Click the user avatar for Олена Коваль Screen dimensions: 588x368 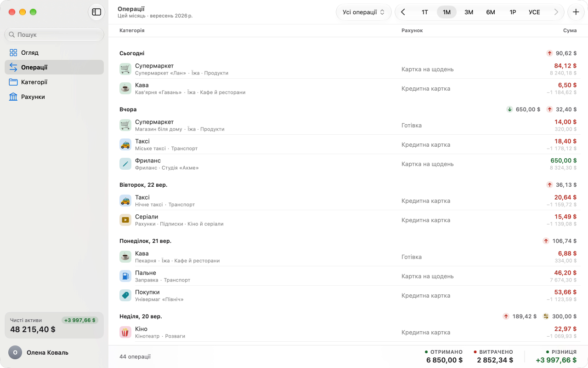[x=15, y=352]
